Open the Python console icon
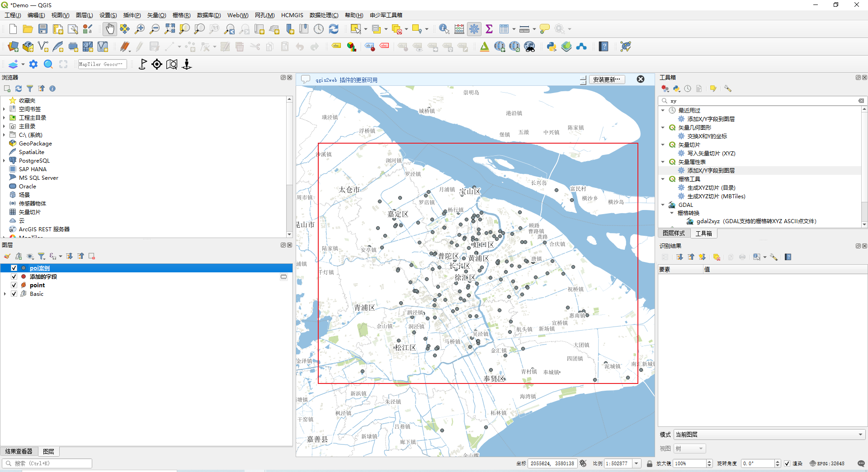The height and width of the screenshot is (472, 868). (x=551, y=47)
